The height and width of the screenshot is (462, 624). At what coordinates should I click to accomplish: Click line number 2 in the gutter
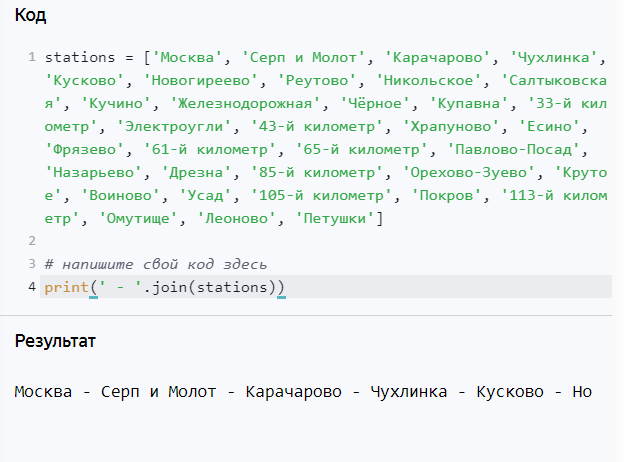coord(32,241)
